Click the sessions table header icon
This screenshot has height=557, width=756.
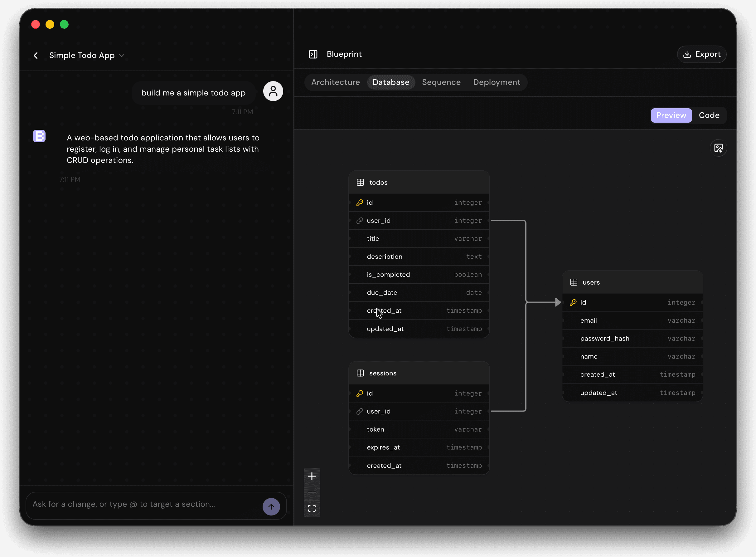click(x=360, y=373)
